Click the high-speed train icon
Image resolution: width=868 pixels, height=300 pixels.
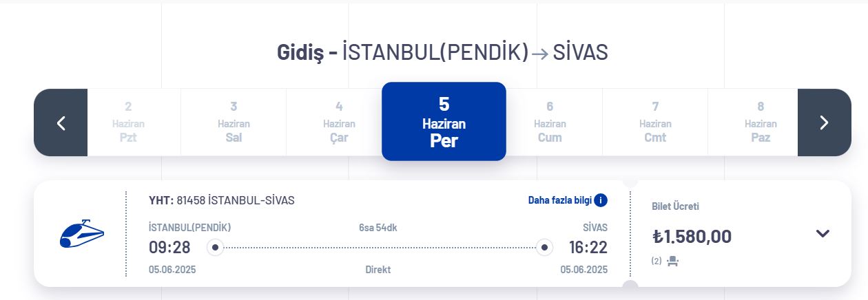81,234
